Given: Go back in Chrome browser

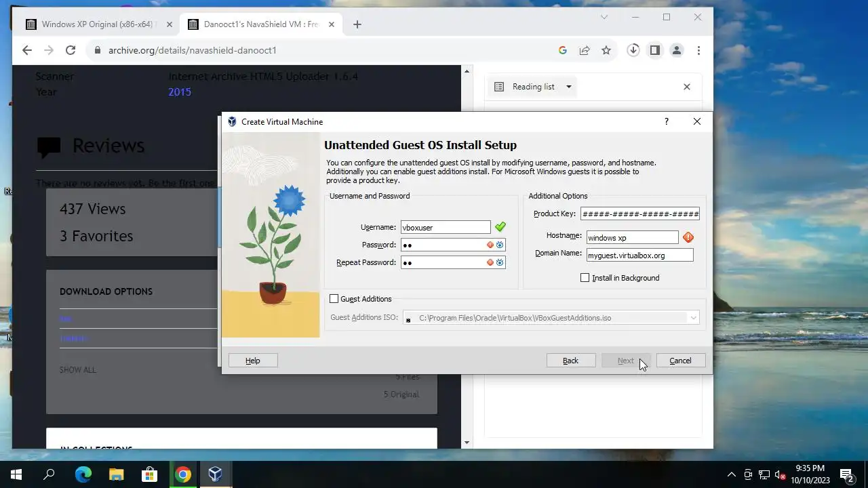Looking at the screenshot, I should coord(26,50).
